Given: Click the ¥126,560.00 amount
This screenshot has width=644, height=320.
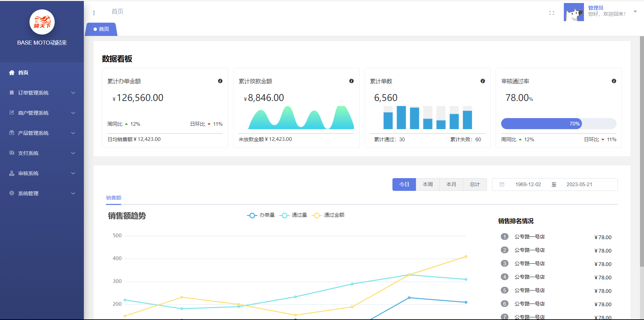Looking at the screenshot, I should (x=138, y=98).
